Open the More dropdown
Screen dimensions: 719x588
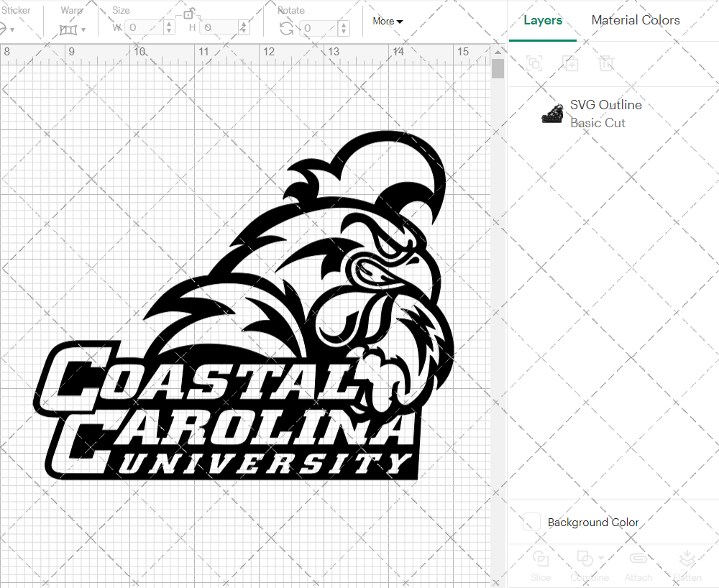click(x=387, y=22)
